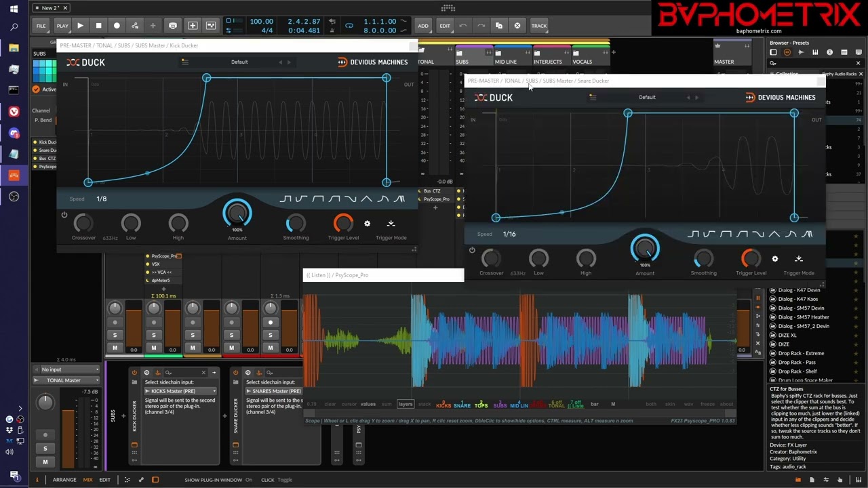
Task: Switch to ARRANGE view
Action: pyautogui.click(x=64, y=480)
